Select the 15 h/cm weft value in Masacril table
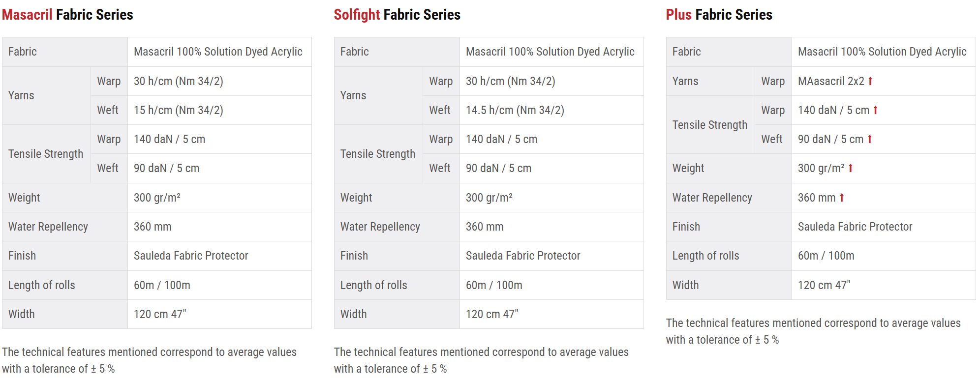Image resolution: width=980 pixels, height=382 pixels. point(178,110)
